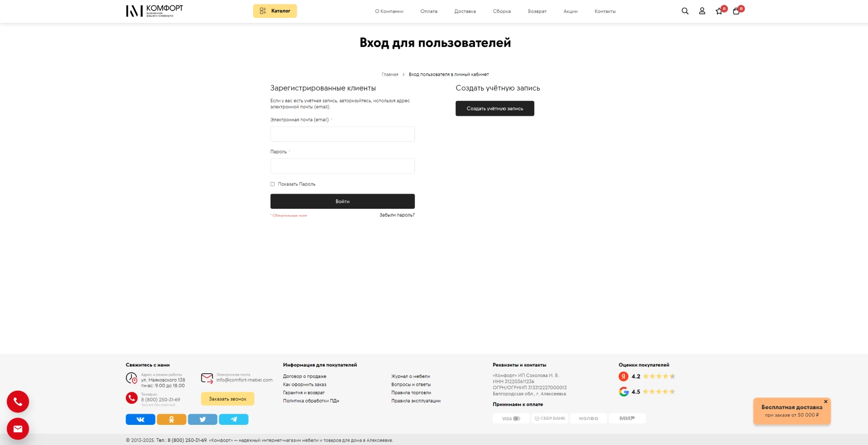Open the favorites list
868x445 pixels.
(719, 11)
